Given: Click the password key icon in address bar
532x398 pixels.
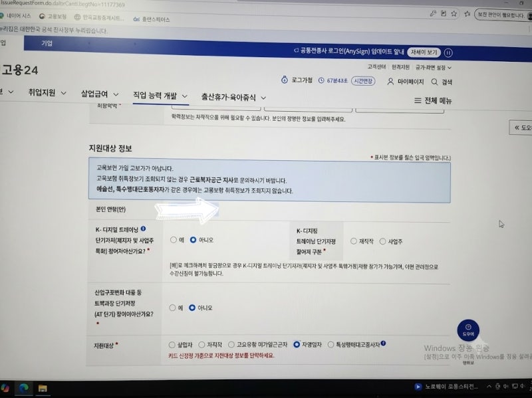Looking at the screenshot, I should 433,13.
